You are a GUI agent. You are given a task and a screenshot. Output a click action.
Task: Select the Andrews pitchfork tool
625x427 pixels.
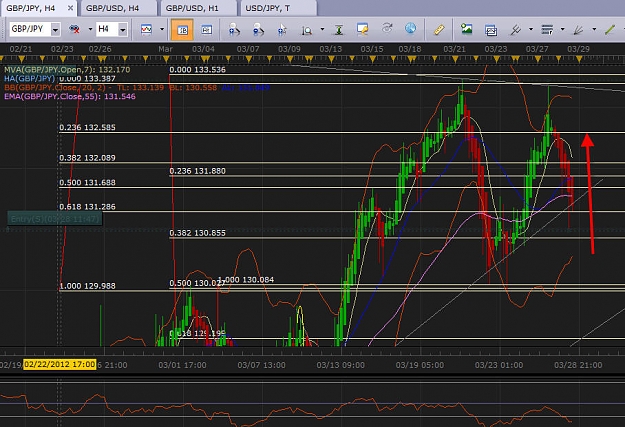pos(515,30)
